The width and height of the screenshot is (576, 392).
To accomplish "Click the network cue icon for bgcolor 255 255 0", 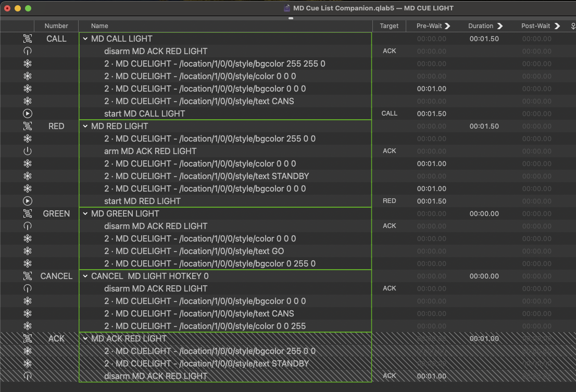I will pos(28,64).
